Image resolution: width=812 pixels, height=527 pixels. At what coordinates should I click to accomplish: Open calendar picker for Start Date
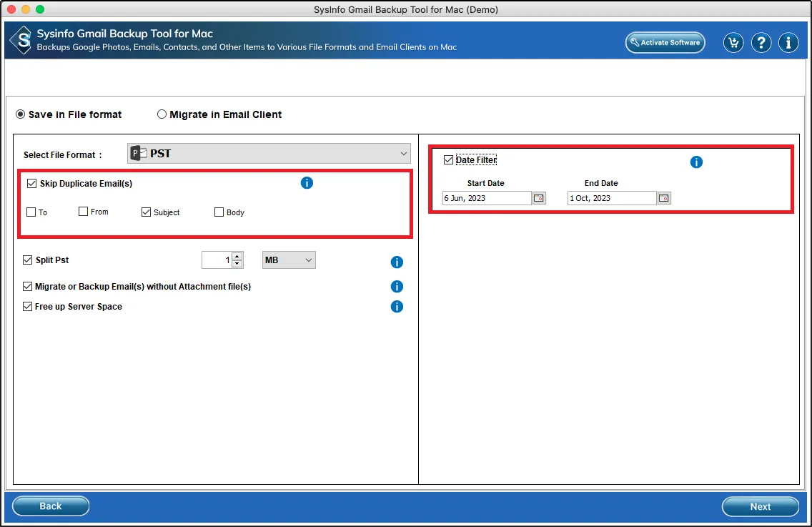click(539, 198)
